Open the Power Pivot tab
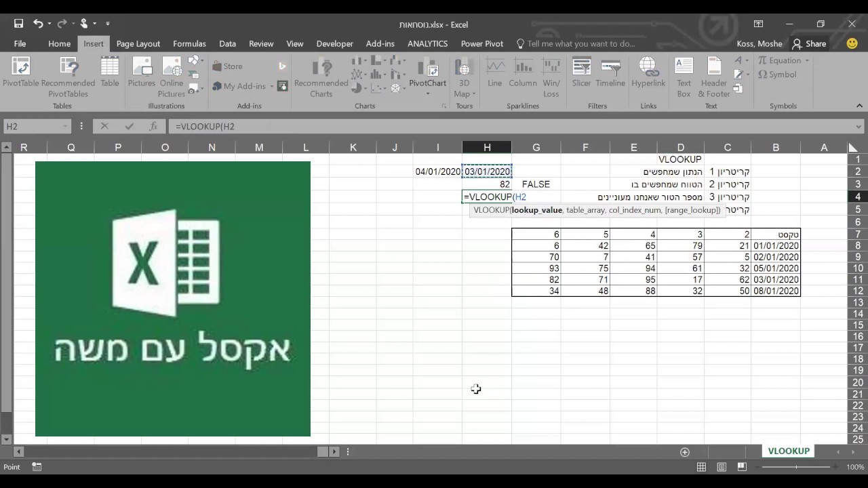The height and width of the screenshot is (488, 868). pyautogui.click(x=482, y=43)
